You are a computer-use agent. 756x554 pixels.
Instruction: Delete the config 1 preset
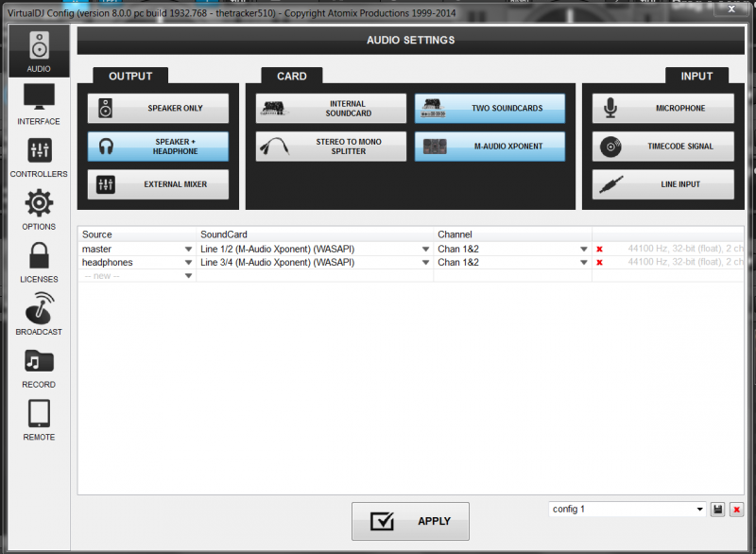click(737, 510)
